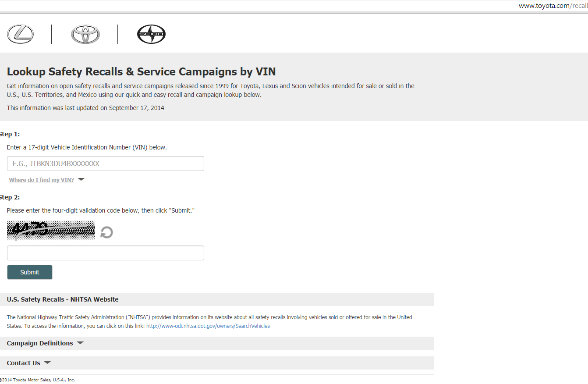Focus the validation code input field
The height and width of the screenshot is (384, 588).
point(106,253)
